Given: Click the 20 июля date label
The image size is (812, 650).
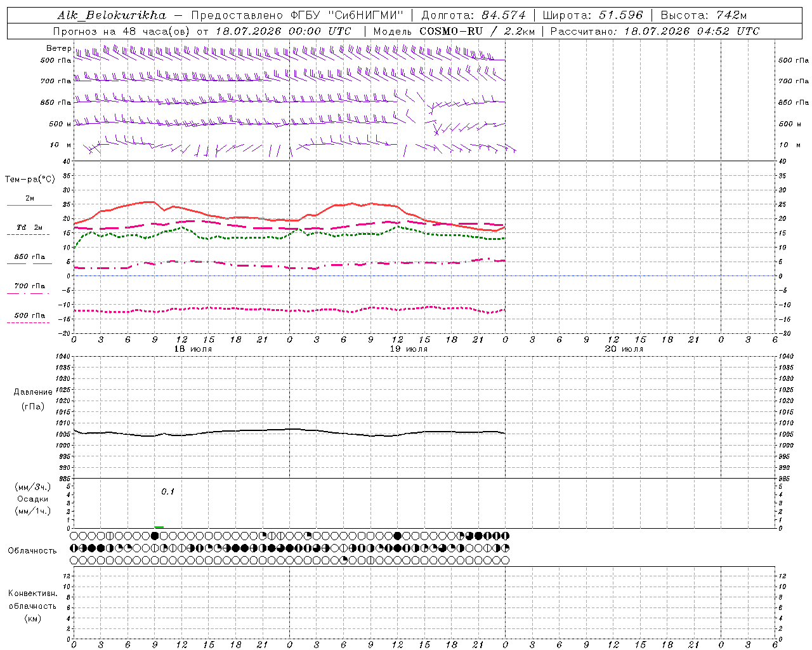Looking at the screenshot, I should point(624,349).
